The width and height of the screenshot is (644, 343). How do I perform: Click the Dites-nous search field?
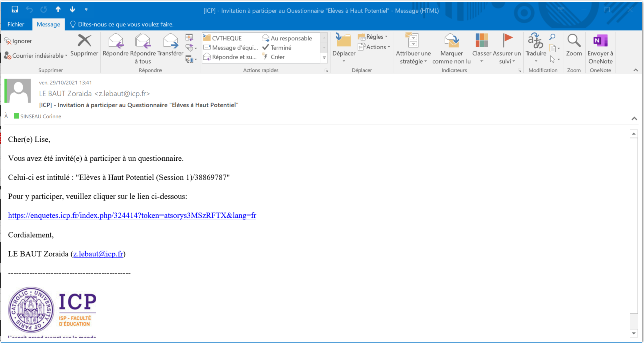click(125, 24)
